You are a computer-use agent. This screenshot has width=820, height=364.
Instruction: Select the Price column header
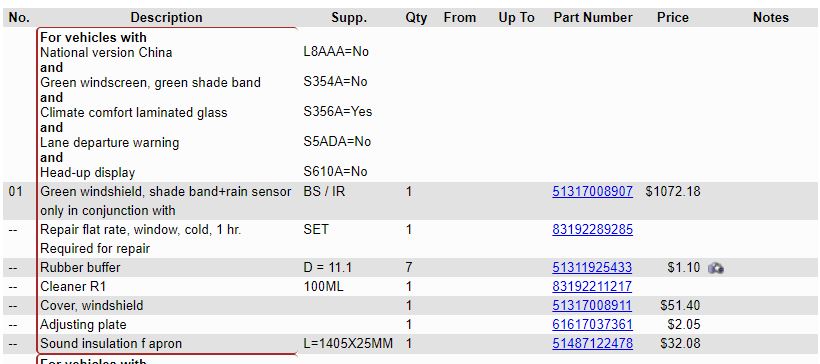[673, 18]
